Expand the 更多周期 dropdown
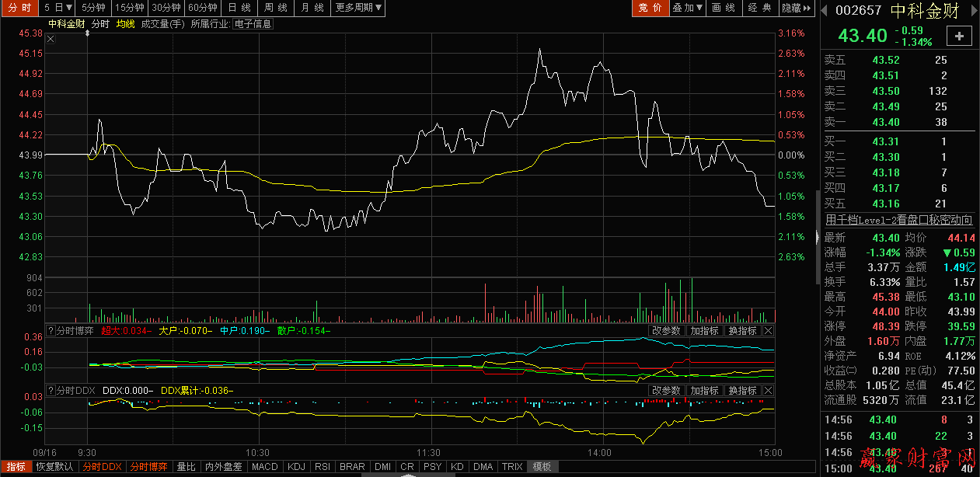Viewport: 980px width, 477px height. (x=359, y=8)
